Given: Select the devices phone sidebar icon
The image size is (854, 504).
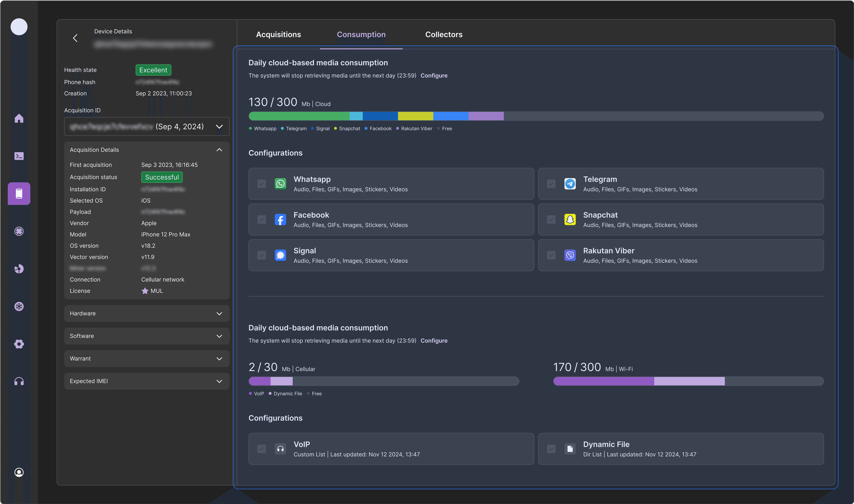Looking at the screenshot, I should pyautogui.click(x=19, y=194).
